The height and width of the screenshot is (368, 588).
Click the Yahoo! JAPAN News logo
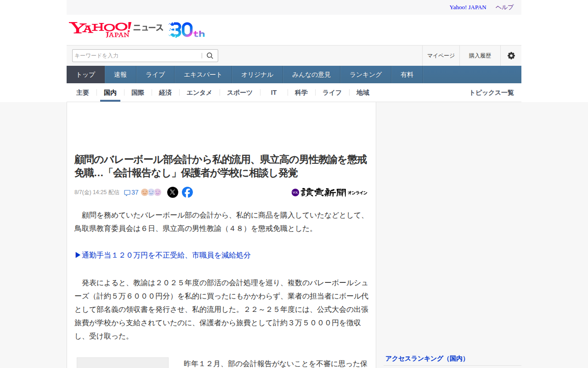[116, 29]
